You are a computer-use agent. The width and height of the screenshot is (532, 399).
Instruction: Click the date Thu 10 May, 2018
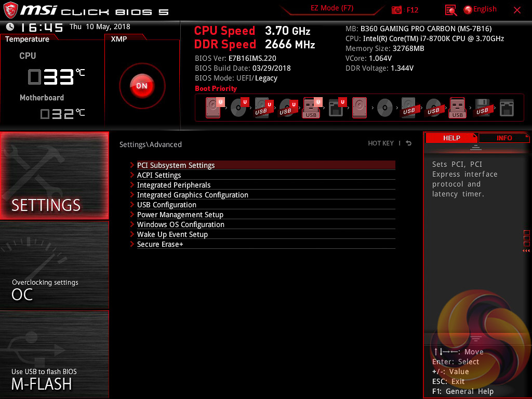tap(100, 27)
